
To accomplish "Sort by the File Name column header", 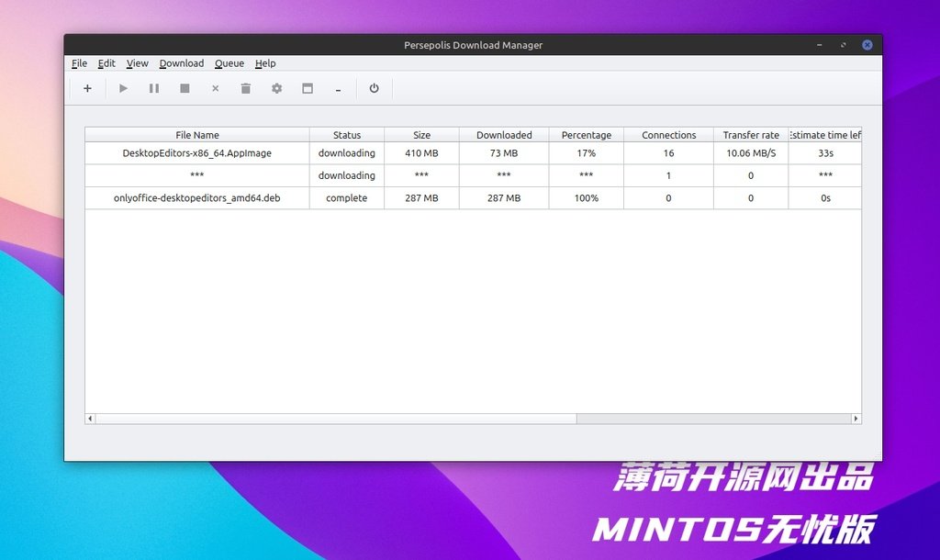I will point(197,135).
